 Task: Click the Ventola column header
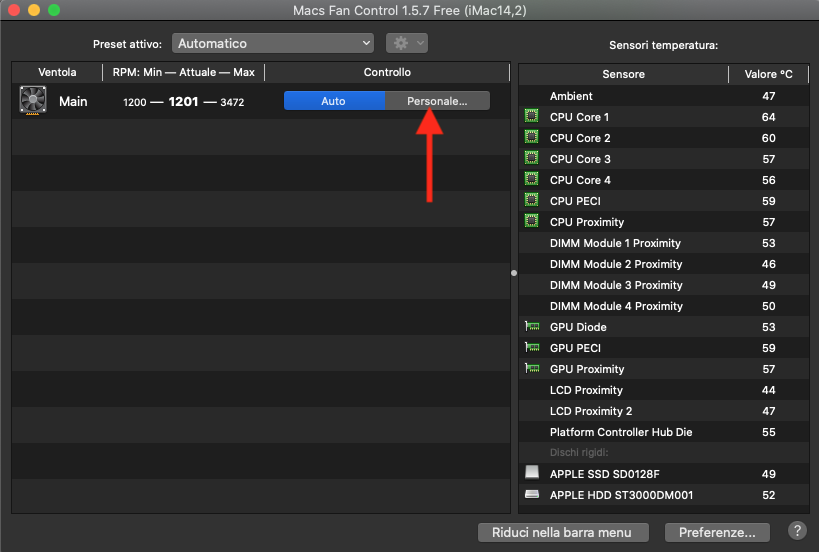57,72
